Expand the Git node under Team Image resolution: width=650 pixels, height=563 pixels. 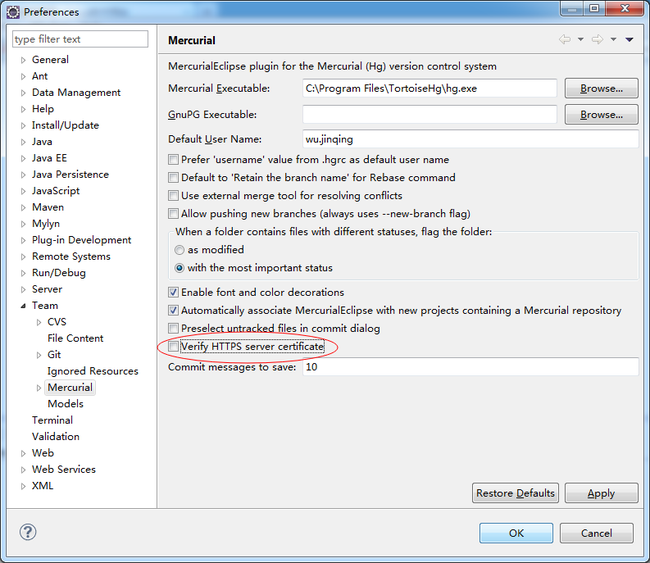pyautogui.click(x=39, y=355)
